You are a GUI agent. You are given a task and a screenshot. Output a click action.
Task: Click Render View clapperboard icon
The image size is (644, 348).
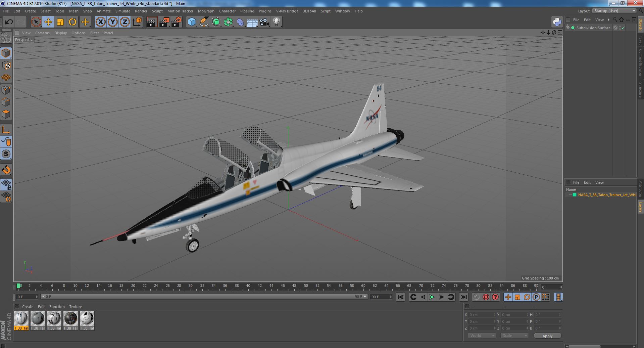pos(152,22)
